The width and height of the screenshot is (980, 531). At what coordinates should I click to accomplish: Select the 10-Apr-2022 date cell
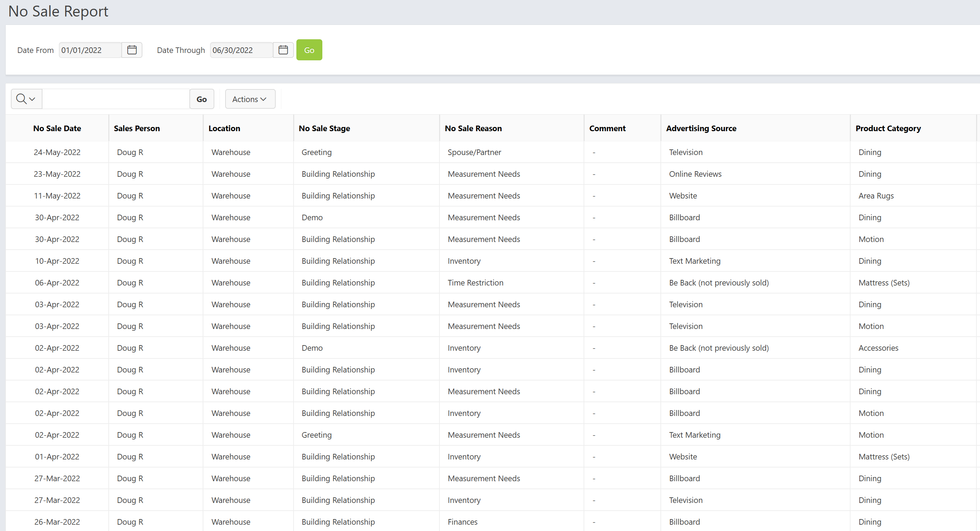pos(57,261)
